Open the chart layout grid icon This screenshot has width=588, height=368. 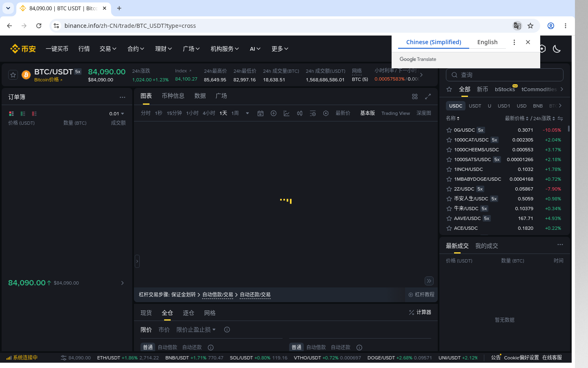(x=415, y=96)
